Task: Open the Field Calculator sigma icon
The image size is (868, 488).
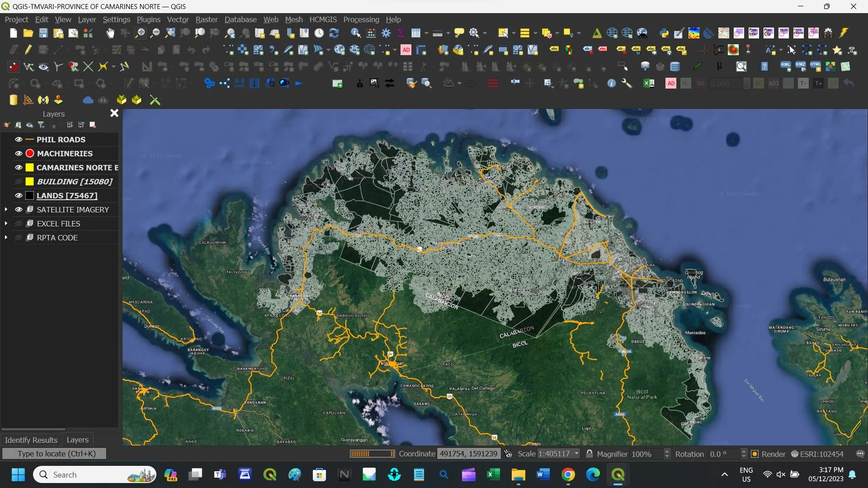Action: click(x=401, y=33)
